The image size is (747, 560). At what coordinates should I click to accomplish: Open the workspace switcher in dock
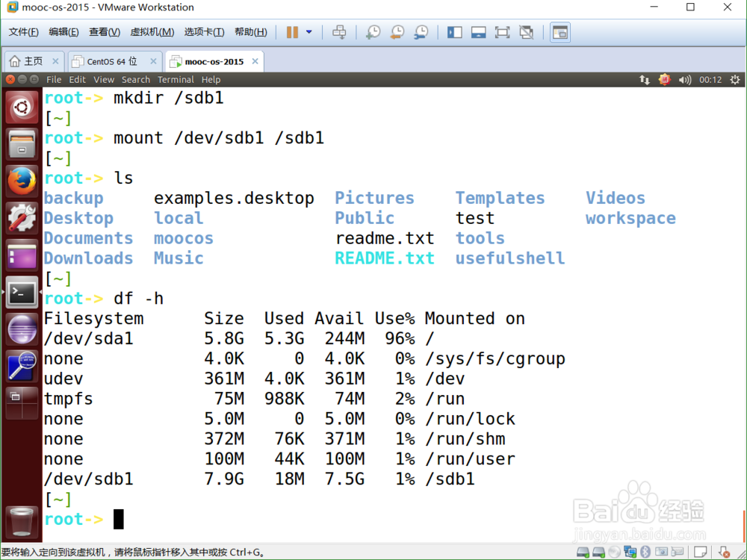[22, 403]
